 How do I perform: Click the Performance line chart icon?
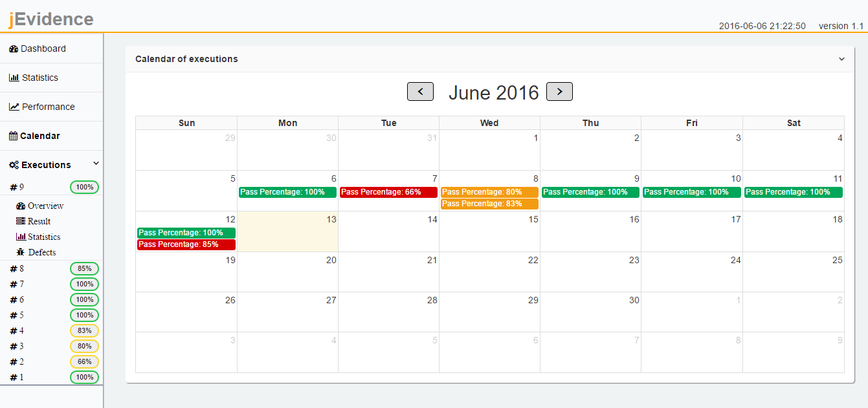(x=14, y=107)
